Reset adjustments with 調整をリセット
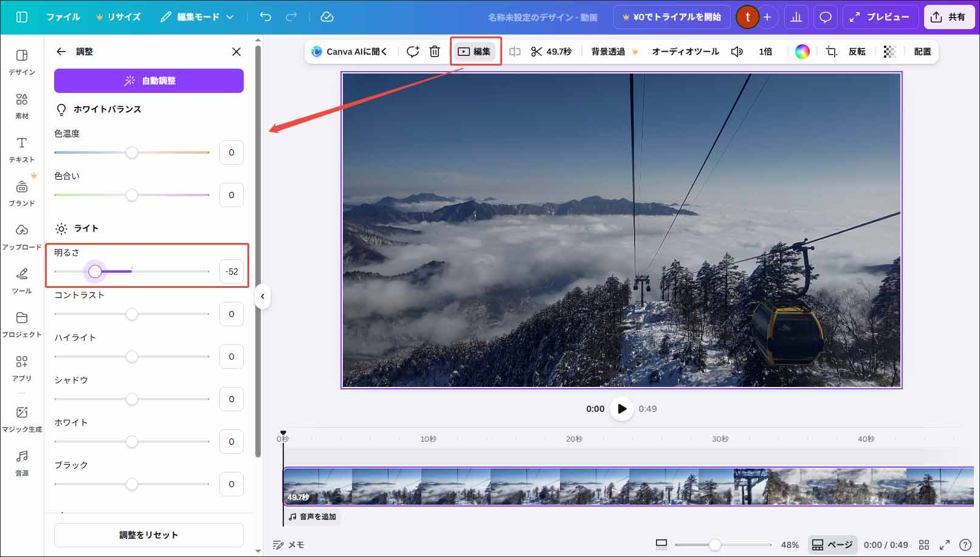980x557 pixels. coord(148,535)
